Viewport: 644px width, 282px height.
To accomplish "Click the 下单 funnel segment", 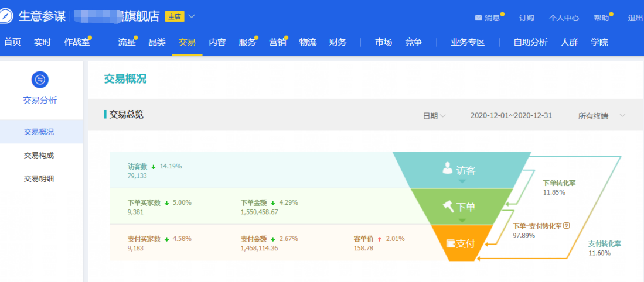I will tap(462, 207).
